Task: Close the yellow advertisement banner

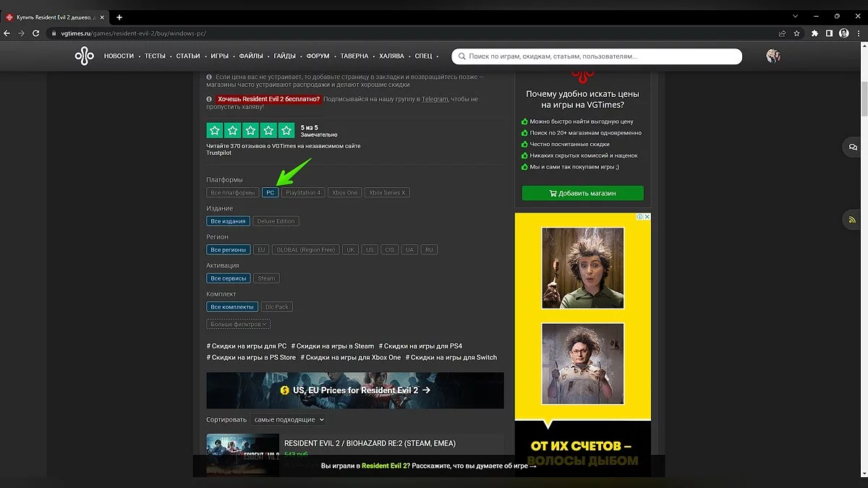Action: pyautogui.click(x=647, y=217)
